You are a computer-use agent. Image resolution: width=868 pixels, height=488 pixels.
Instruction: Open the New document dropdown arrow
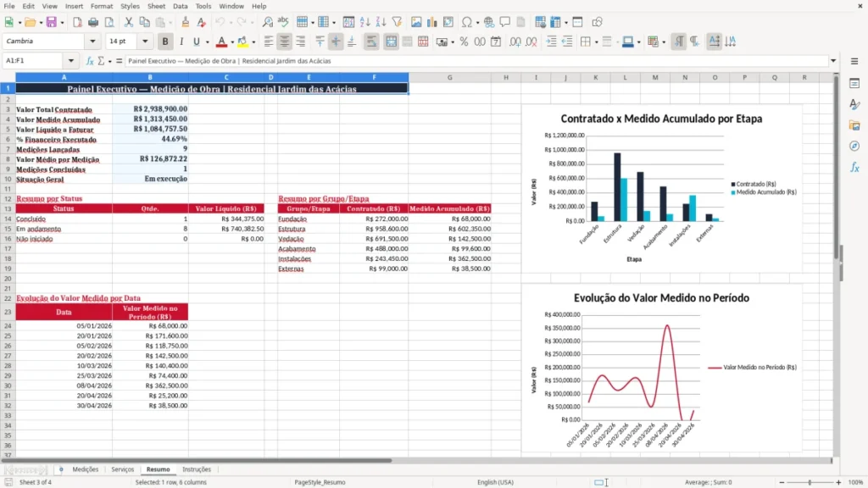click(x=19, y=23)
